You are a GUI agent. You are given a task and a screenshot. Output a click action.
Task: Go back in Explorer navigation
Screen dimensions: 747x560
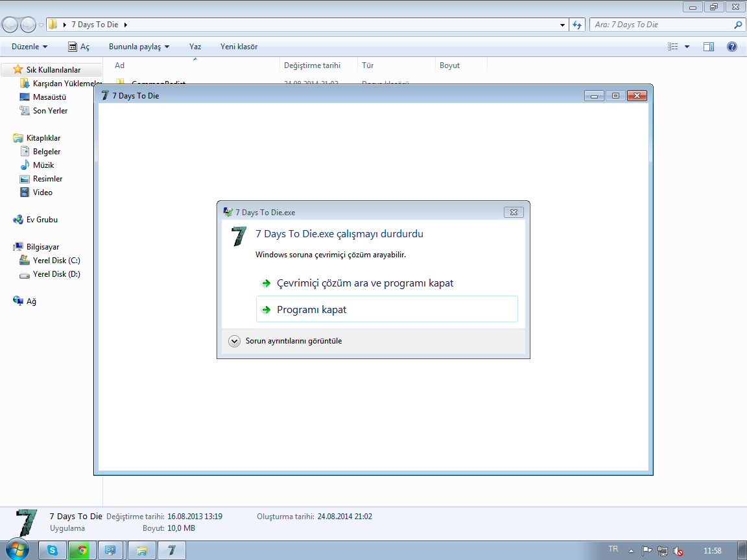(10, 25)
